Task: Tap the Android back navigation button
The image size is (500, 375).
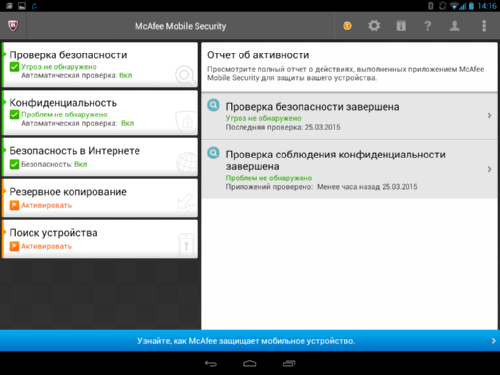Action: [211, 363]
